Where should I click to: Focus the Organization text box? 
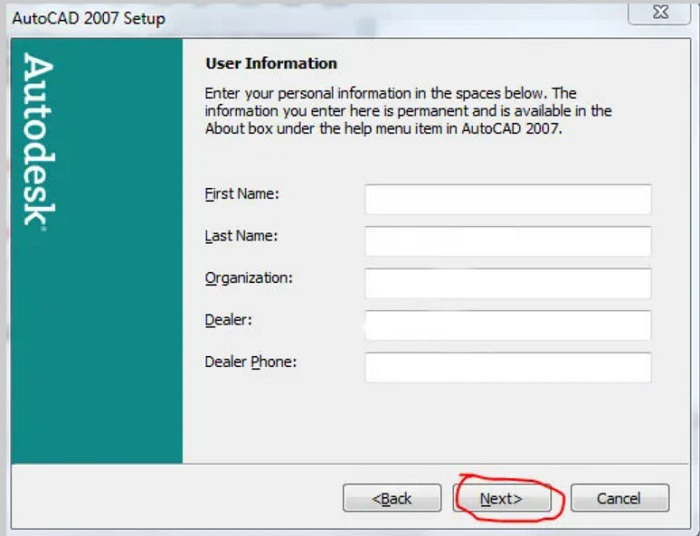click(508, 283)
